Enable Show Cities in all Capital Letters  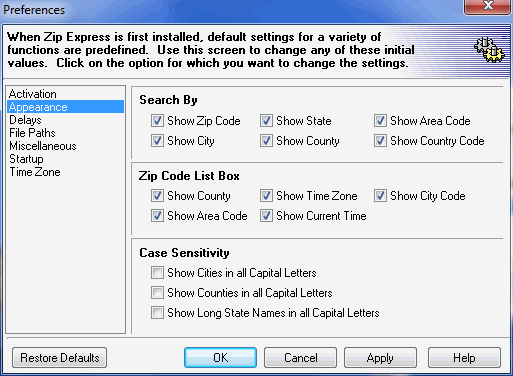click(157, 273)
